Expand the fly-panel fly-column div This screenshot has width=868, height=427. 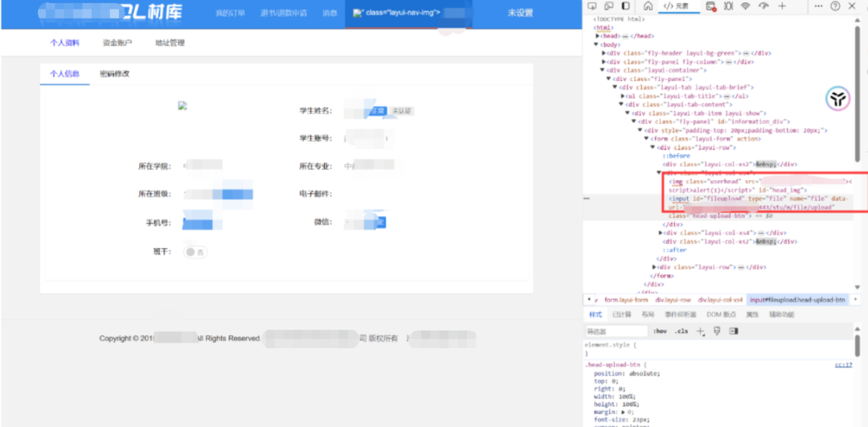[604, 62]
